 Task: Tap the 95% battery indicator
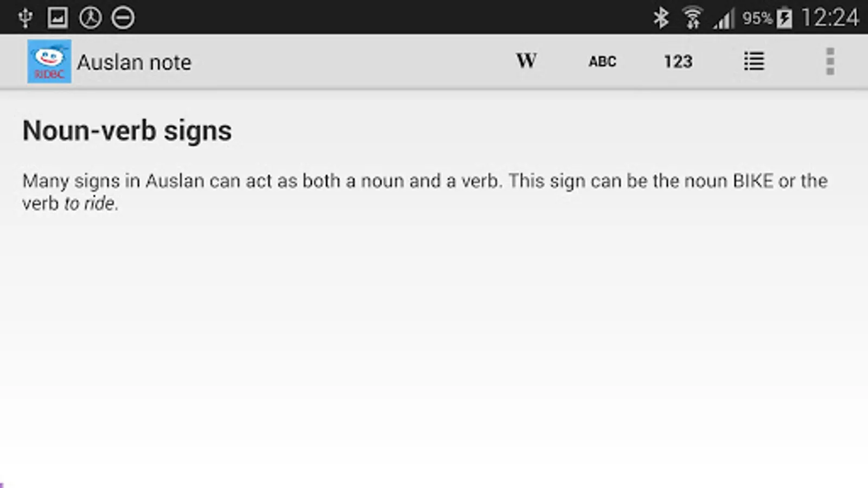click(767, 18)
